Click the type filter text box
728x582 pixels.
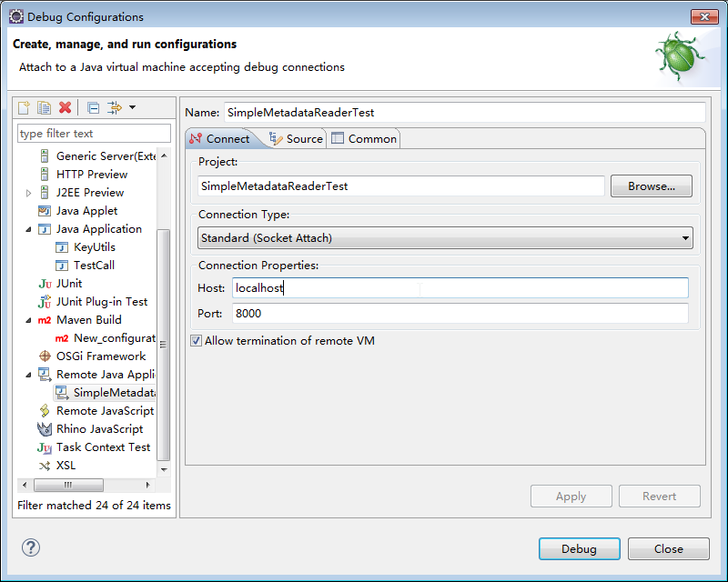point(94,134)
